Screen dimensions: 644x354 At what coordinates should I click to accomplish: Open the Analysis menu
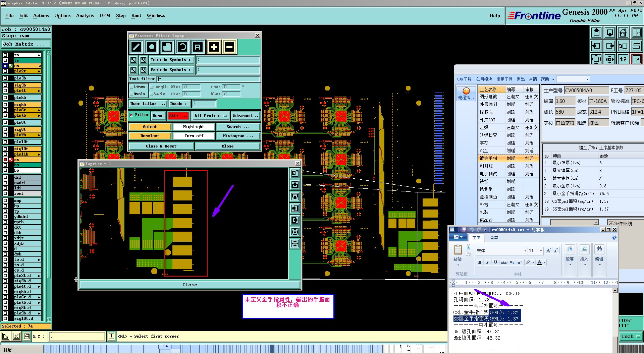85,15
